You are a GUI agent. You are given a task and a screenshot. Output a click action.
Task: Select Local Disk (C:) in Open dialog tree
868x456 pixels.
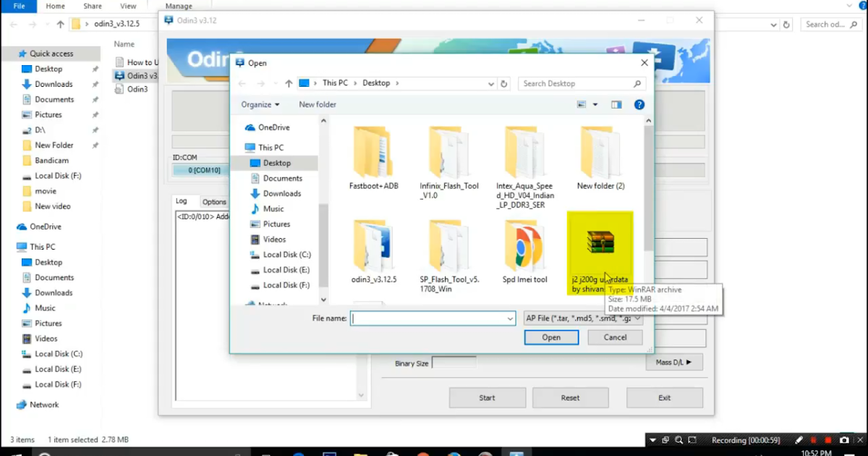tap(280, 255)
